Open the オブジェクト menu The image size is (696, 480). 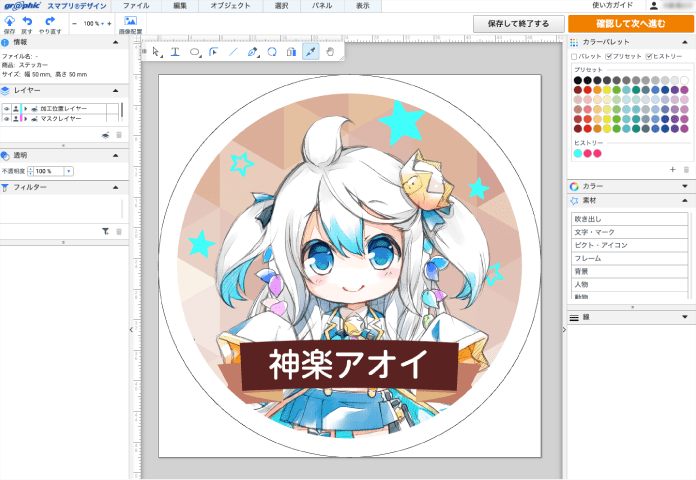point(230,6)
